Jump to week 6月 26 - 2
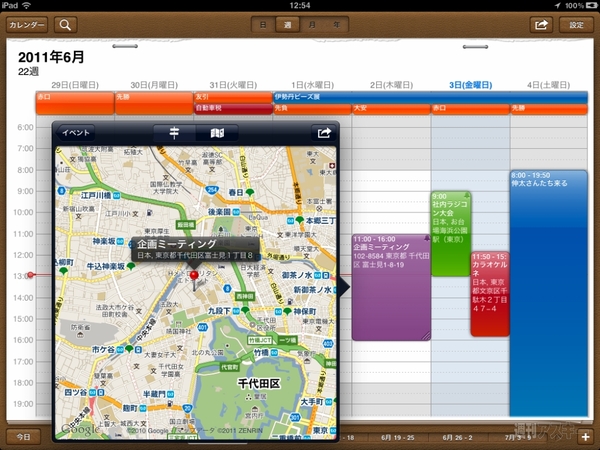The height and width of the screenshot is (450, 600). pos(457,437)
